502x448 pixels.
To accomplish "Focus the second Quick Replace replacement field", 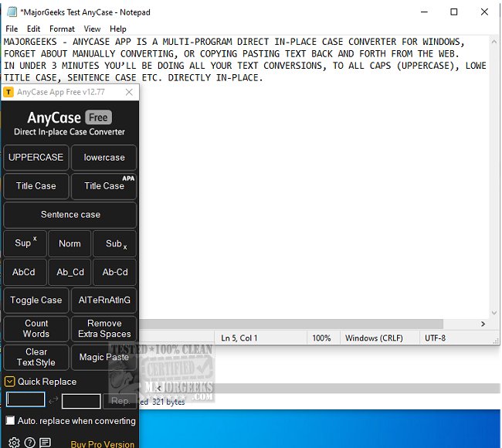I will [x=81, y=401].
